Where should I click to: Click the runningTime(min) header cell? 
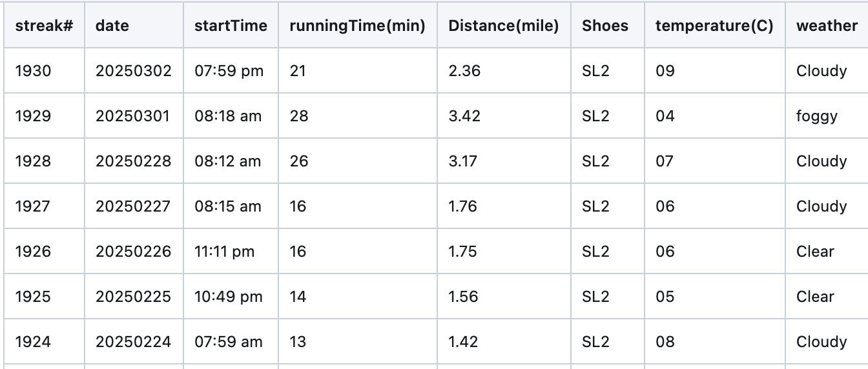358,26
